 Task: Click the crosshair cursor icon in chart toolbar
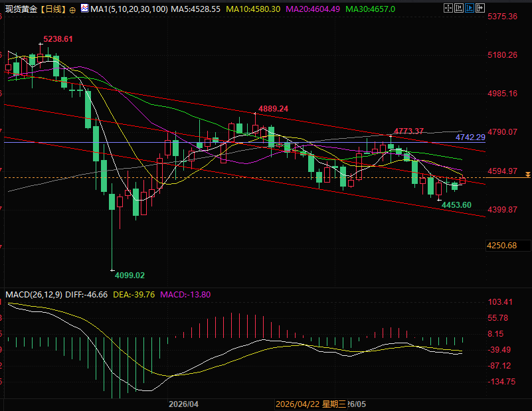[448, 8]
